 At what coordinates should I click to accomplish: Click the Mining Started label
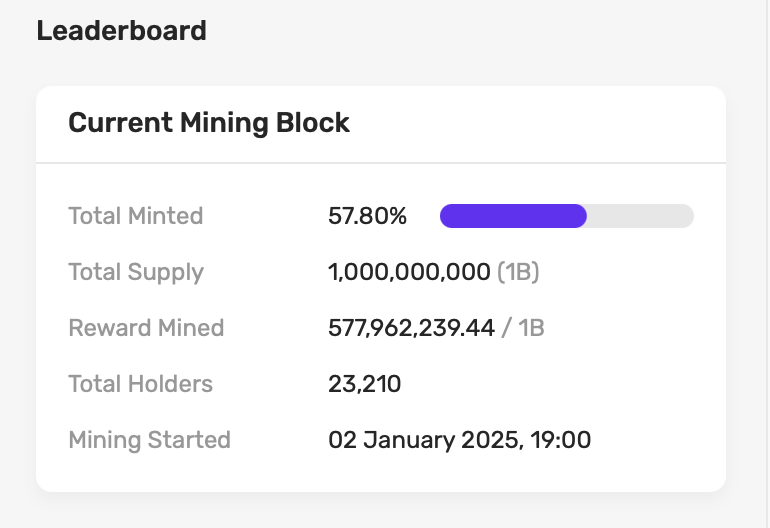pos(149,440)
